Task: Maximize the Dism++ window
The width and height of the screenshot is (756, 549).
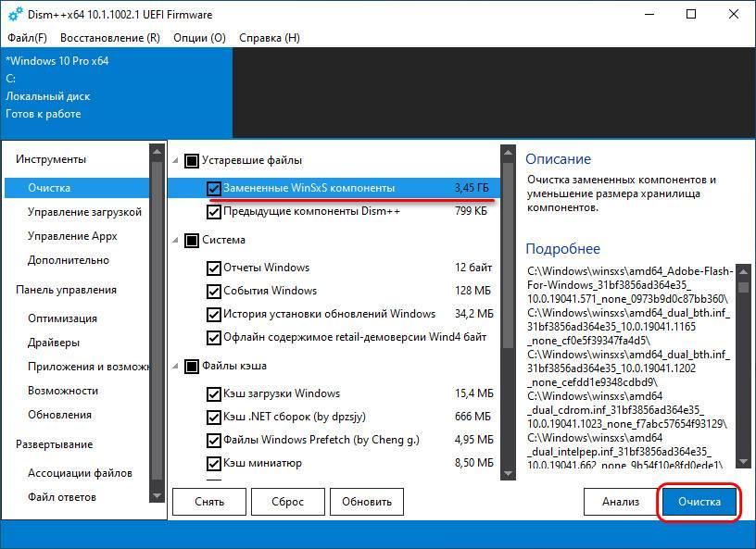Action: 691,14
